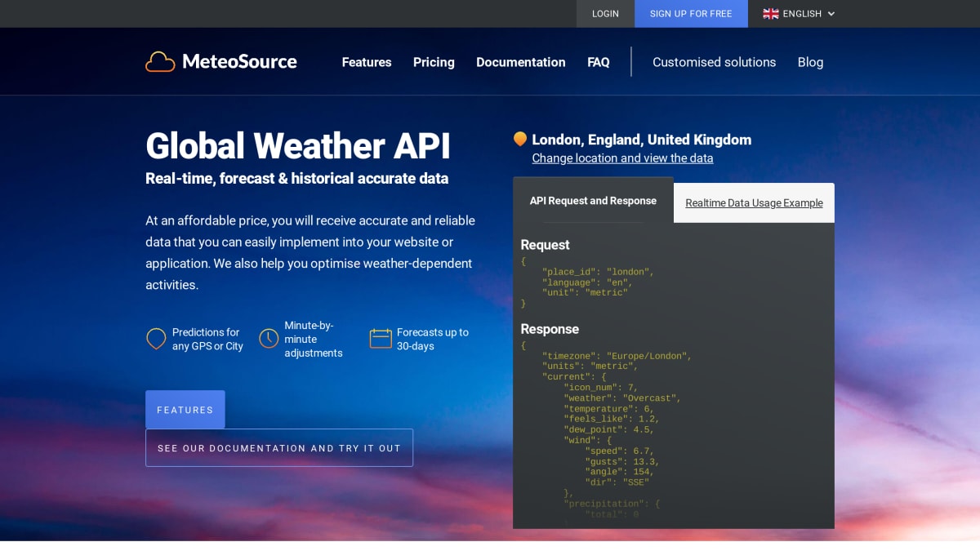Click the Global Weather API heading
The width and height of the screenshot is (980, 551).
(x=298, y=146)
